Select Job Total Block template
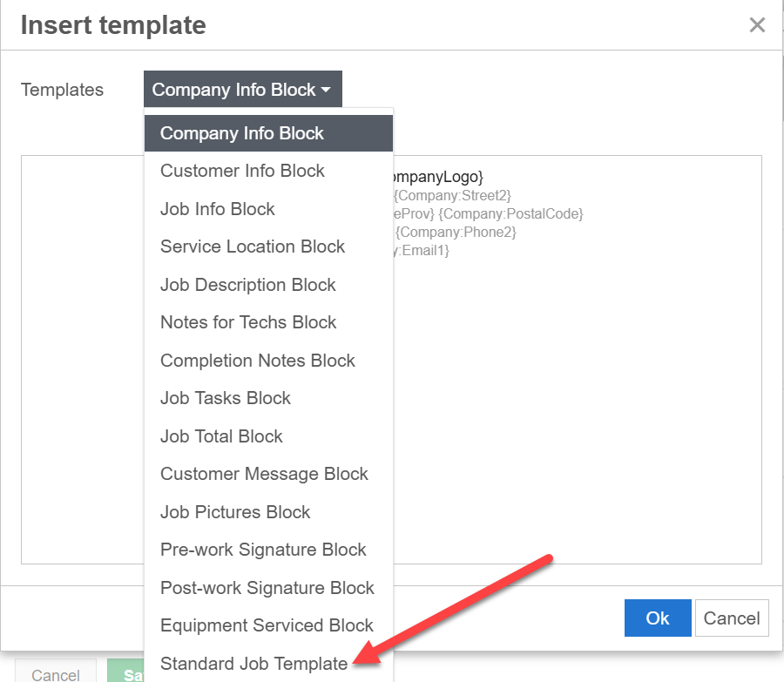 pos(221,436)
